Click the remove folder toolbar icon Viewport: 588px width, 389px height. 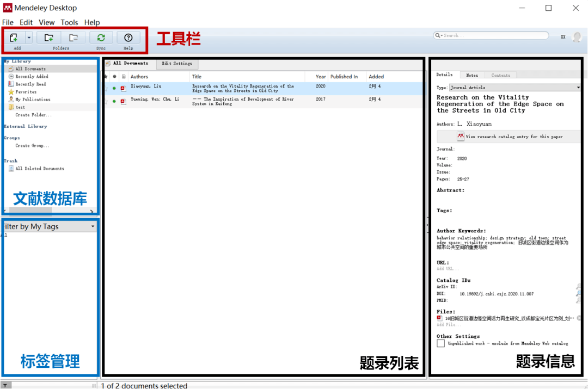[x=73, y=38]
